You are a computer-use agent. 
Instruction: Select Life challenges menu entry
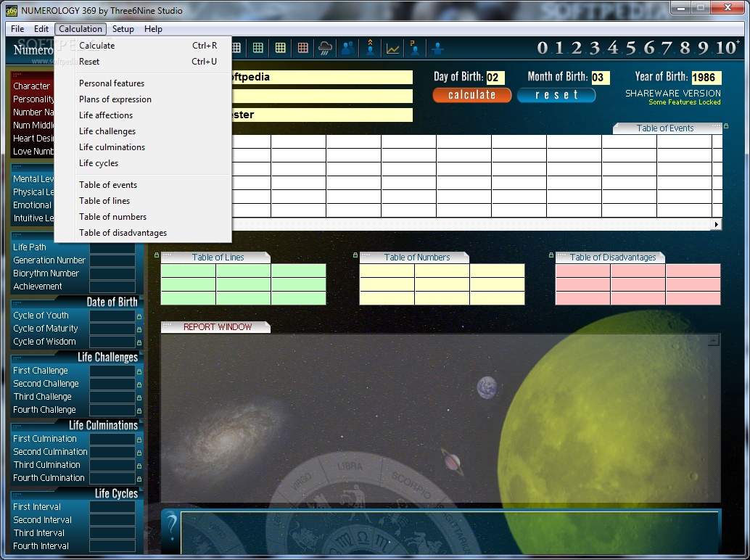(x=143, y=131)
